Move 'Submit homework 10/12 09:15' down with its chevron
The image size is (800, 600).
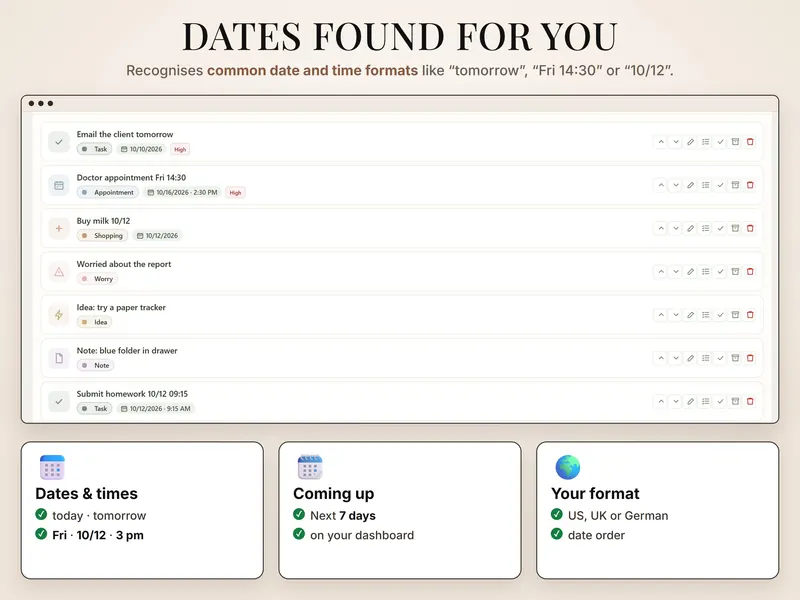pyautogui.click(x=676, y=402)
